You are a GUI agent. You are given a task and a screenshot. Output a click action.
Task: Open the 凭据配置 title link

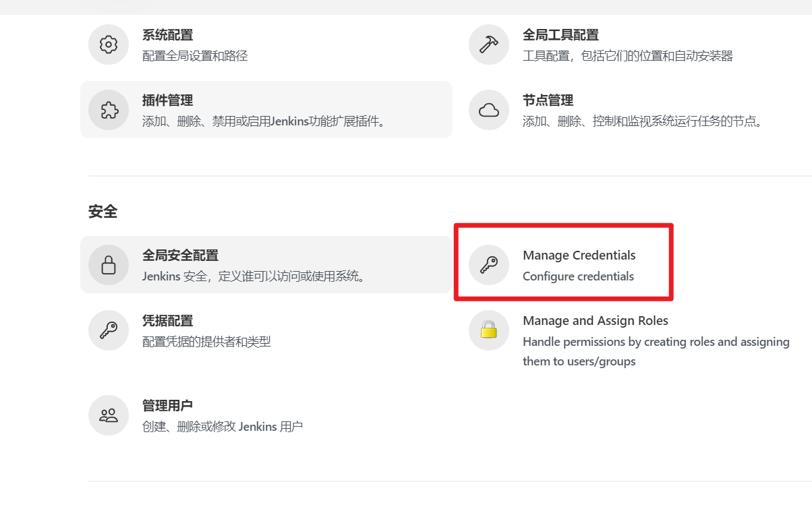tap(167, 321)
